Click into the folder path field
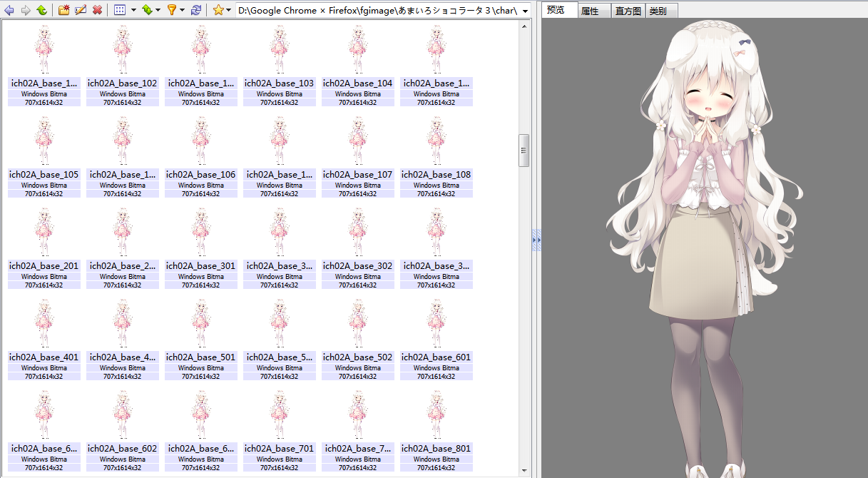This screenshot has width=868, height=478. tap(378, 11)
